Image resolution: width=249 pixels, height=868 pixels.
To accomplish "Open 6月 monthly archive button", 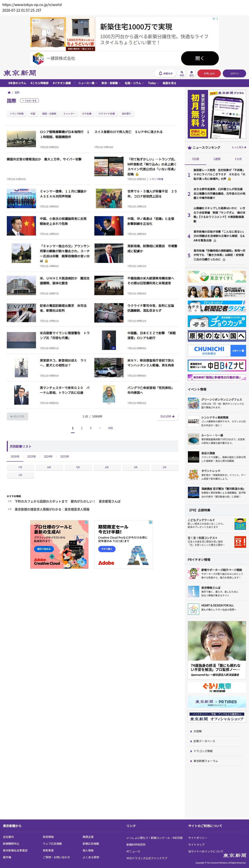I will click(49, 467).
